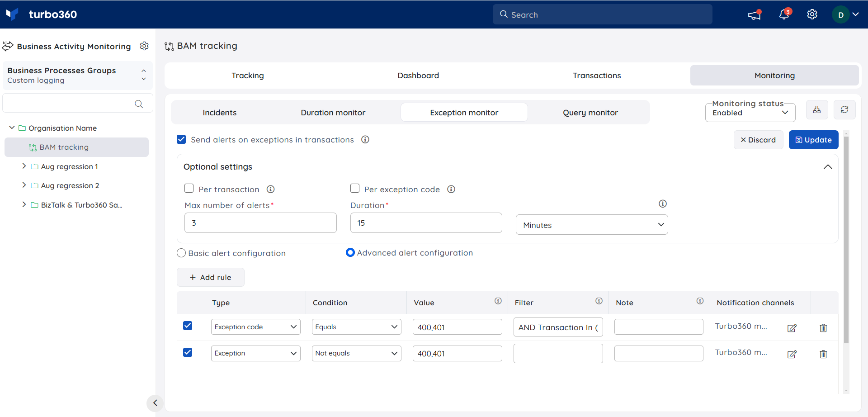Collapse the Organisation Name tree node
Viewport: 868px width, 417px height.
(12, 128)
